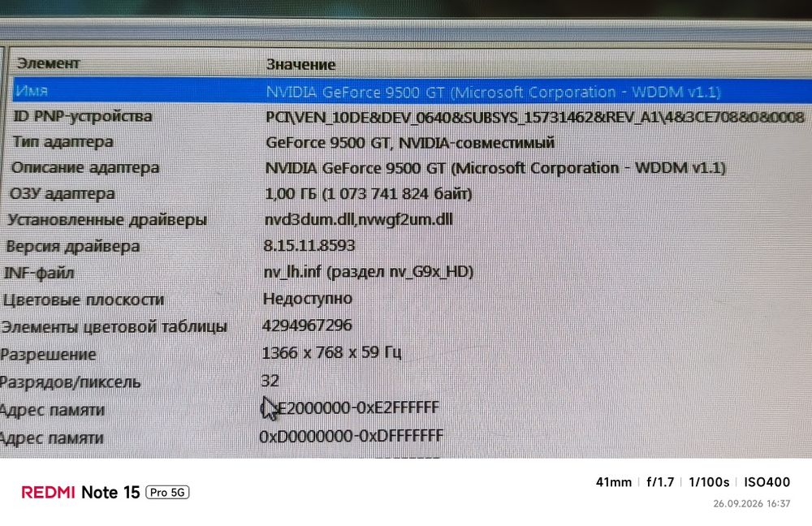The image size is (812, 526).
Task: Click the "nv_lh.inf (раздел nv_G9x_HD)" value
Action: click(x=368, y=272)
